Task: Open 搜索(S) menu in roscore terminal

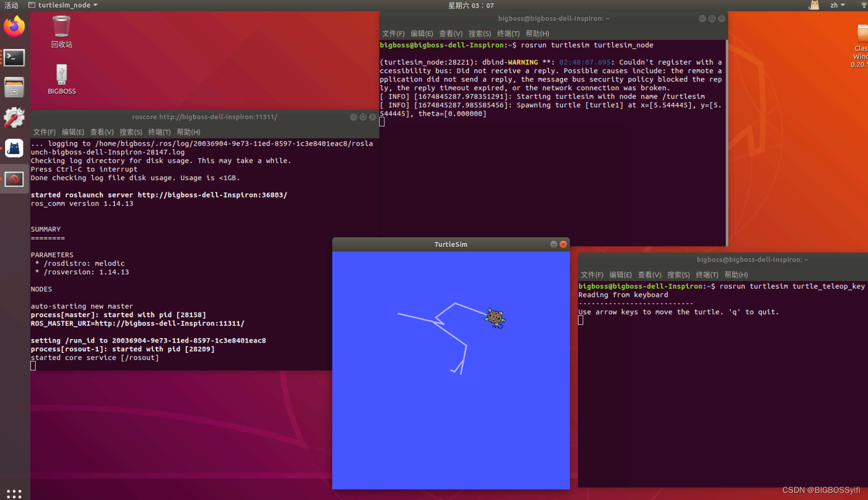Action: coord(131,132)
